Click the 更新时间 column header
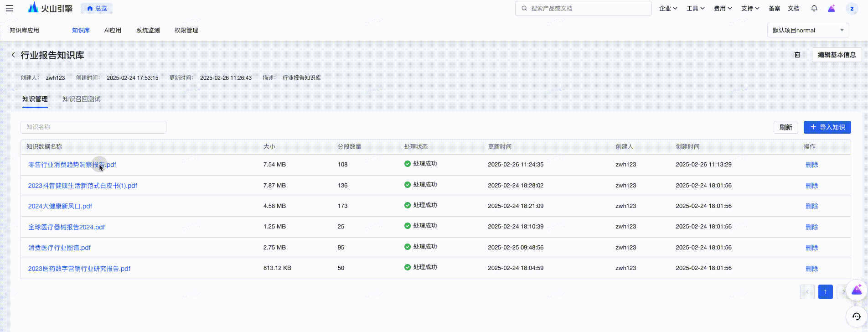This screenshot has height=332, width=868. pos(500,147)
